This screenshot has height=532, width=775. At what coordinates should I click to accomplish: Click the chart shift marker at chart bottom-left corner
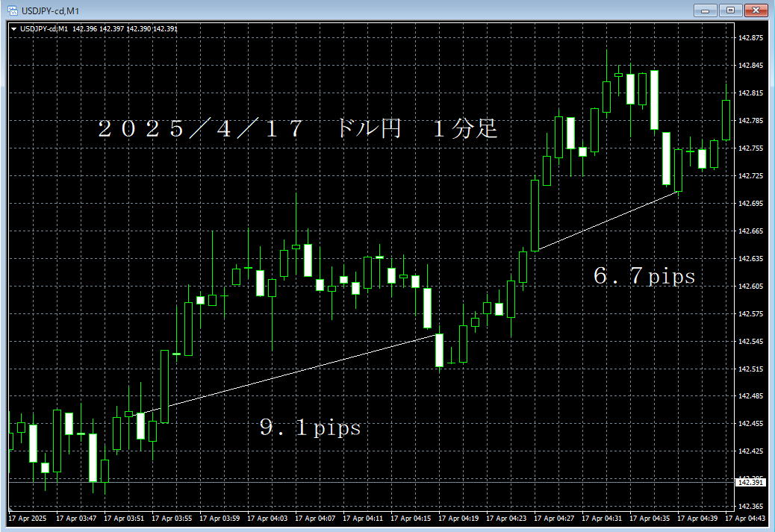click(11, 508)
